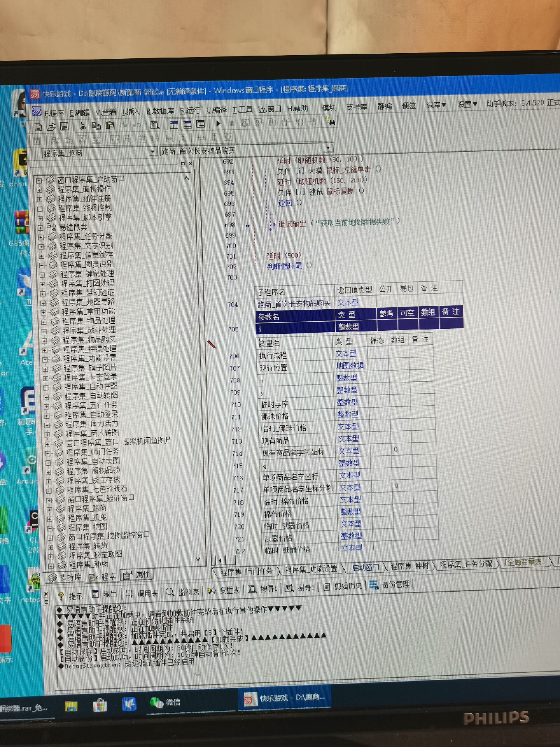Click the Run program play icon

click(218, 124)
